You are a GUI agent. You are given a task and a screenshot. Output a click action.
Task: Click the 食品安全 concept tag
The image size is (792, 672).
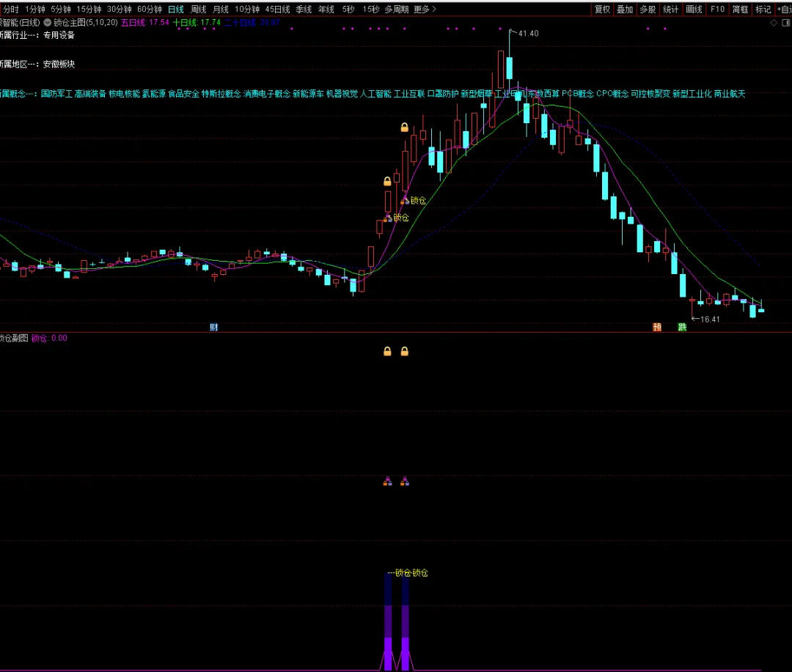[183, 93]
